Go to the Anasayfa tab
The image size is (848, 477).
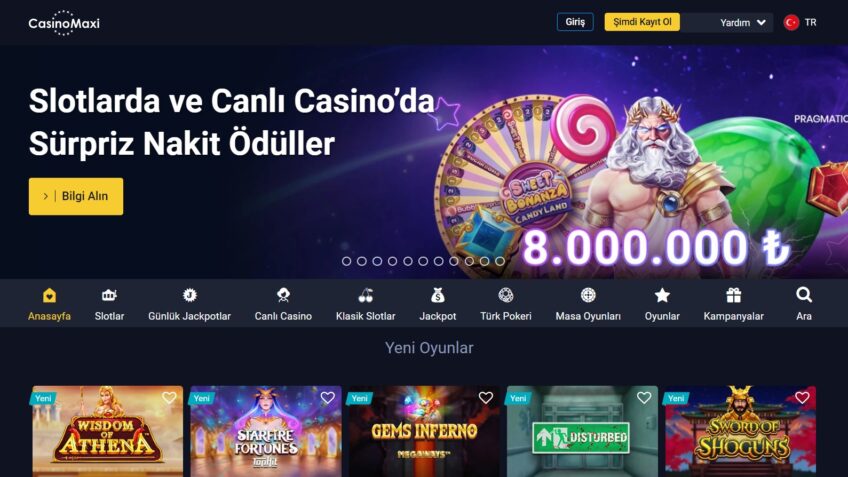49,305
